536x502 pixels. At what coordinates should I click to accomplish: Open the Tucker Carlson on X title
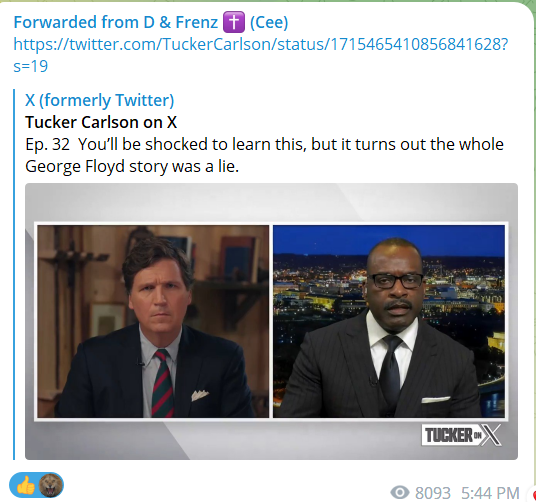(x=101, y=122)
